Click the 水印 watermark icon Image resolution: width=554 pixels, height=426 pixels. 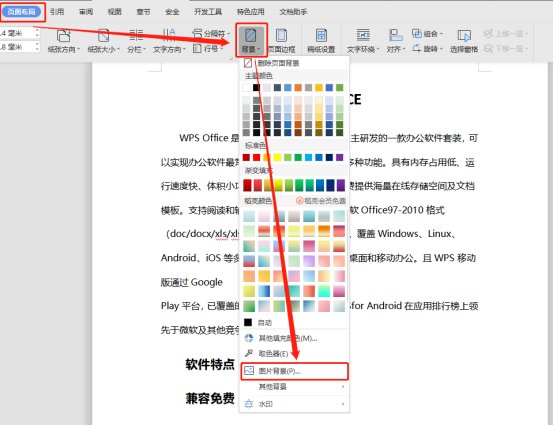pos(249,404)
